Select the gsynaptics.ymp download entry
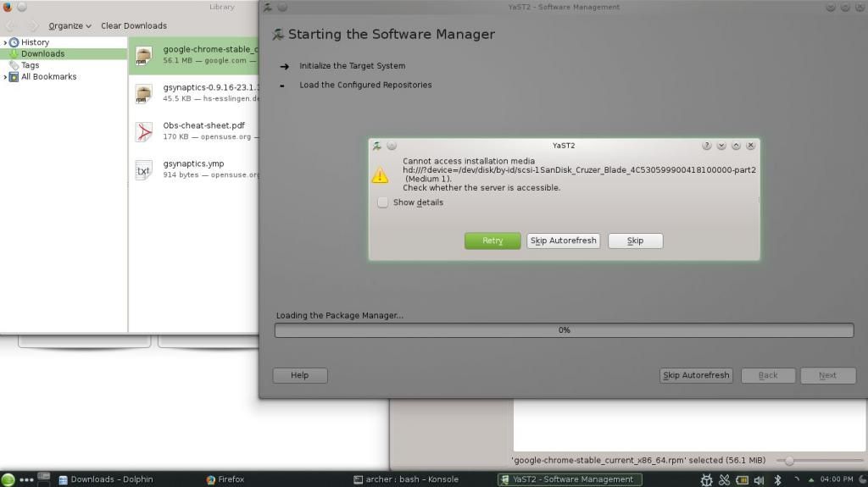This screenshot has height=487, width=868. click(x=194, y=169)
